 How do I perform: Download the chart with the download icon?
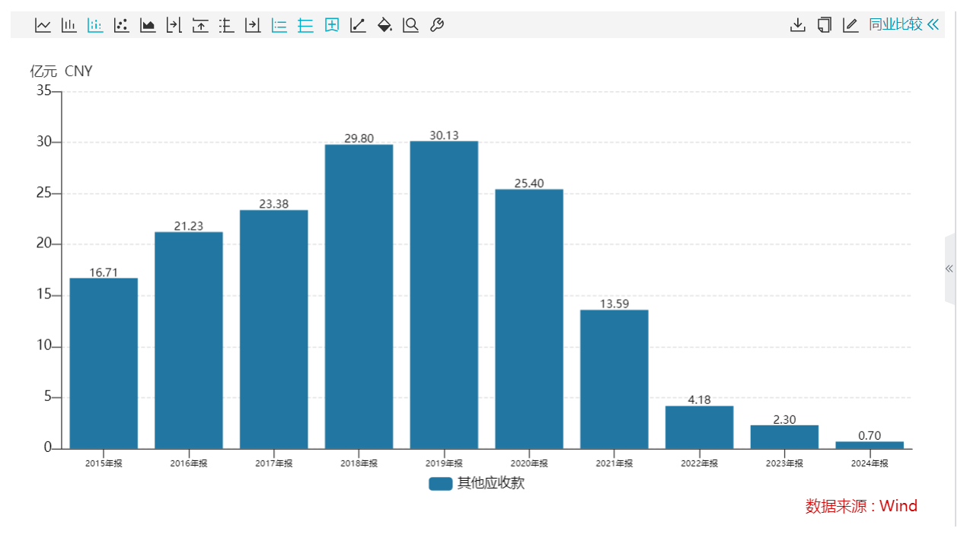click(797, 25)
